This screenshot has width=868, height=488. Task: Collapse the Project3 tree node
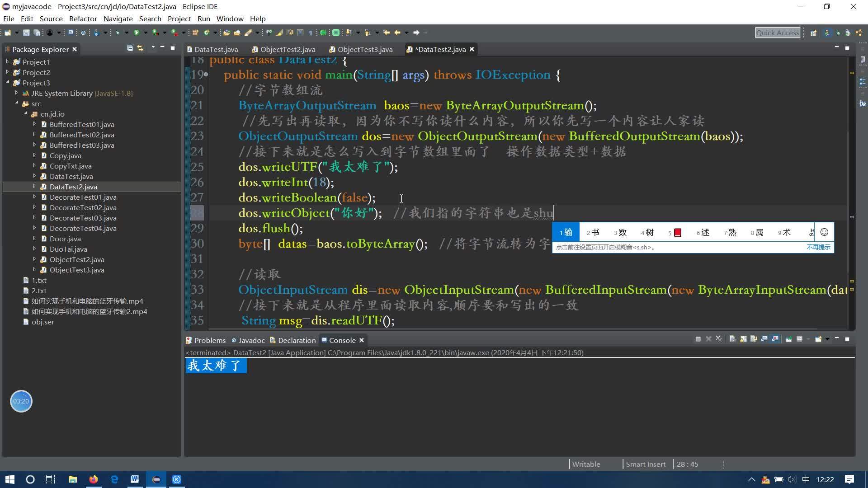click(7, 82)
